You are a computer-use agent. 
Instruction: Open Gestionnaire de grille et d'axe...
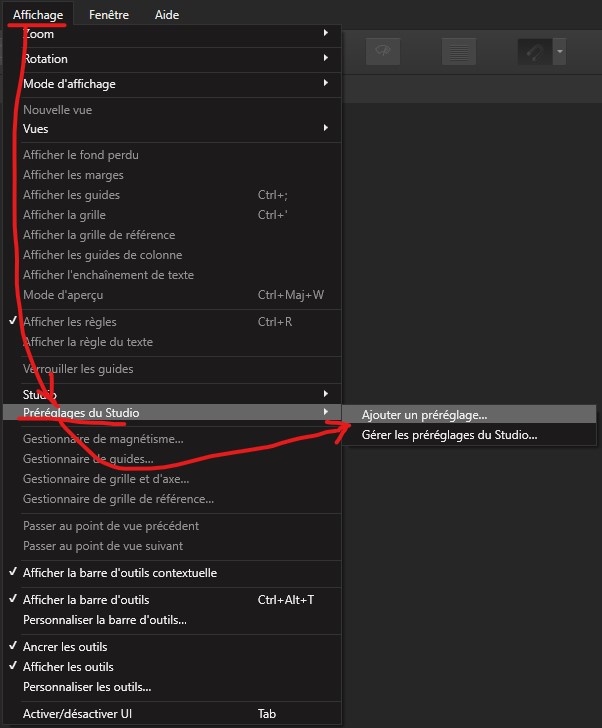[173, 479]
